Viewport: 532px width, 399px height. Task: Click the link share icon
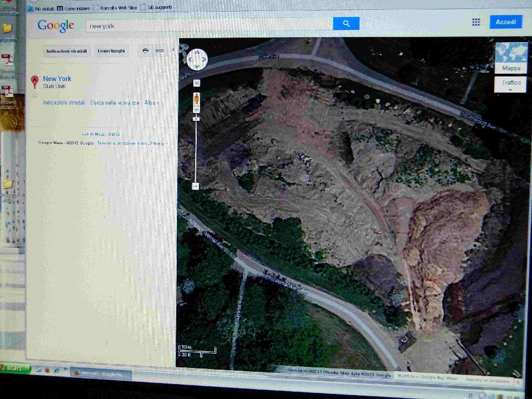160,50
